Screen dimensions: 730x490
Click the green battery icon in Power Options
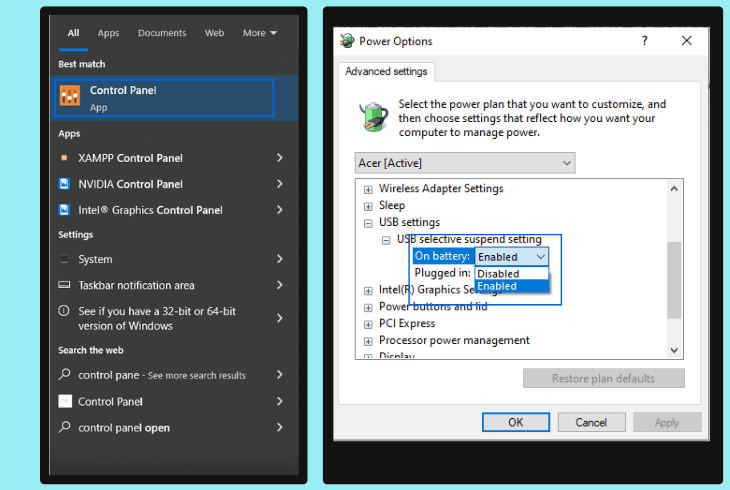374,117
